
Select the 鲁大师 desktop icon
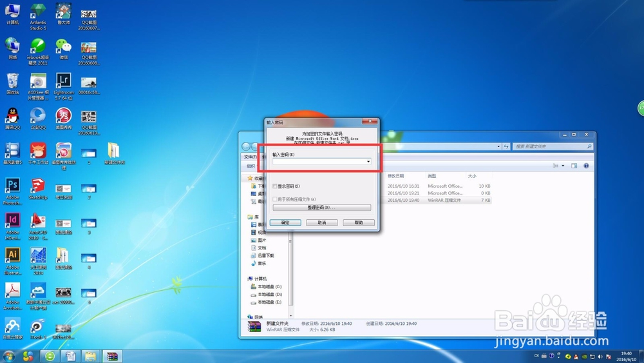pyautogui.click(x=63, y=14)
